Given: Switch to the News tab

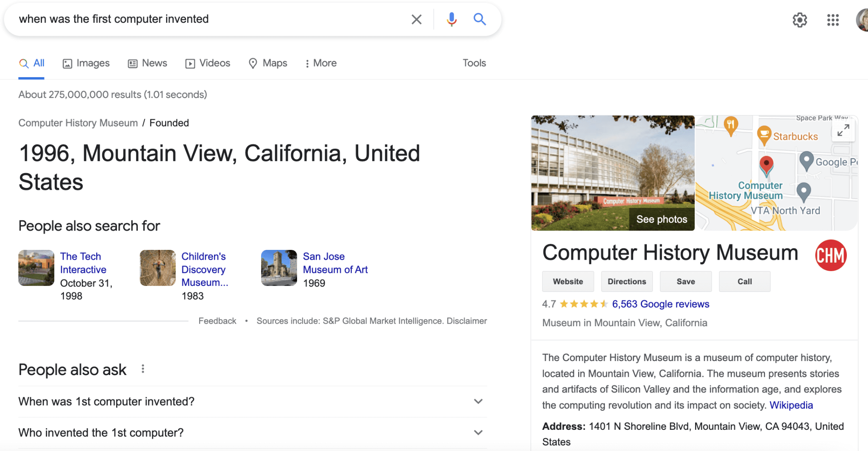Looking at the screenshot, I should click(147, 63).
